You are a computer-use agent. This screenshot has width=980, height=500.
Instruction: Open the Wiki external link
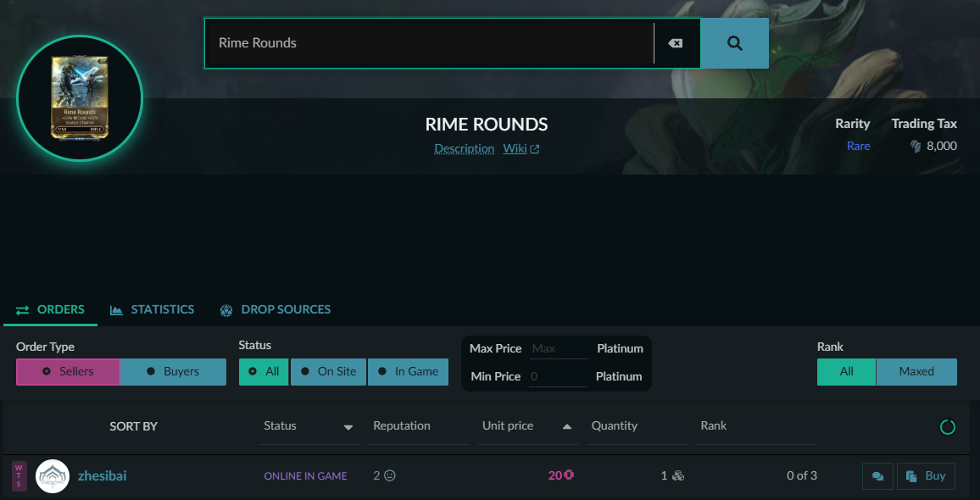[521, 148]
